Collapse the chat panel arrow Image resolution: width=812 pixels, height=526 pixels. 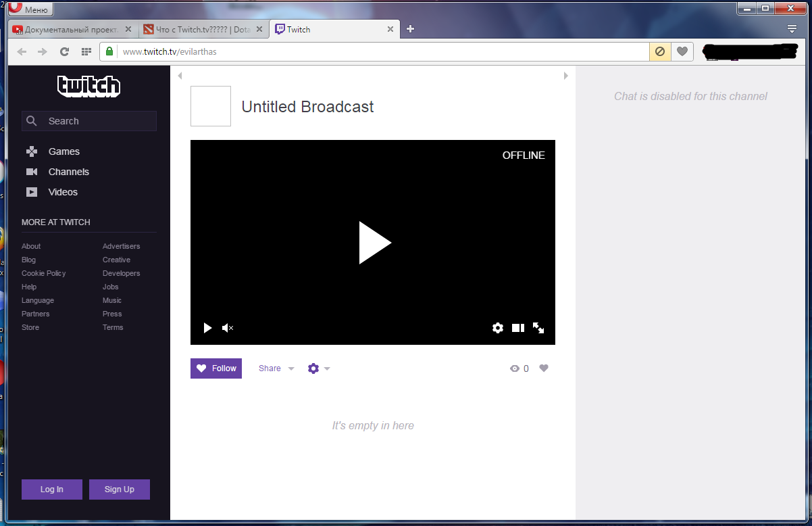[x=566, y=76]
